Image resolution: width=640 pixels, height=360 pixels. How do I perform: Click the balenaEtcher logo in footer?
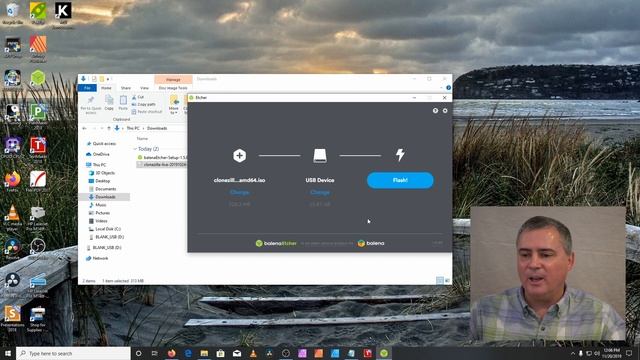click(276, 243)
